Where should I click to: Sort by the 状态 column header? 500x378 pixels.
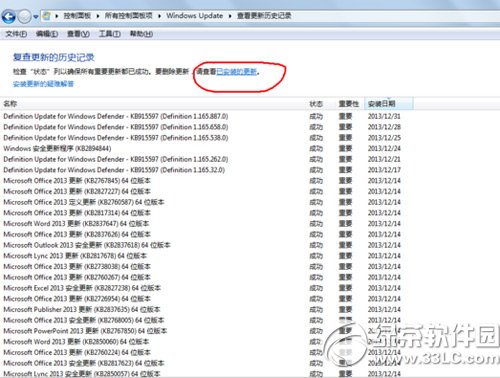[316, 104]
